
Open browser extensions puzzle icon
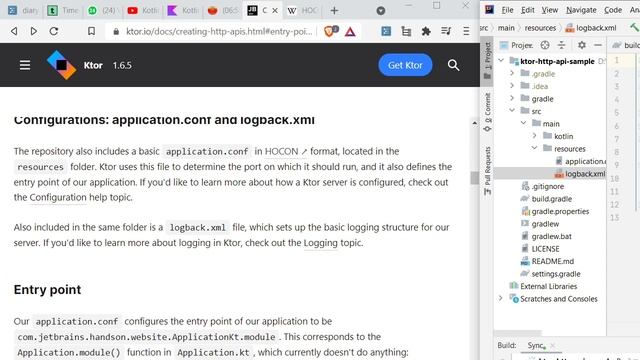tap(426, 31)
